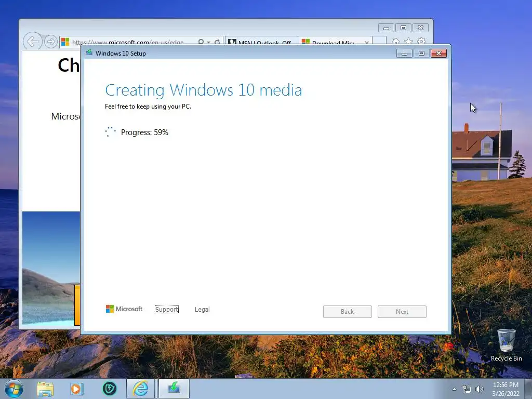Click 'Feel free to keep using your PC.' text
532x399 pixels.
tap(148, 107)
